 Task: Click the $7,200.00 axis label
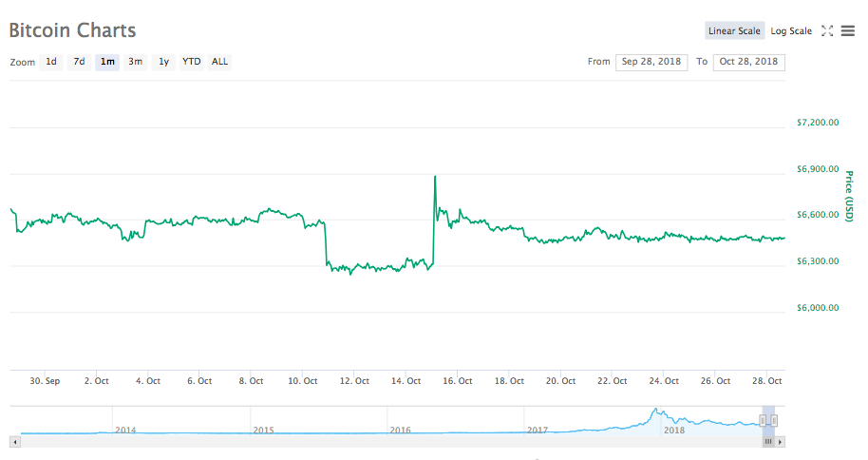pos(818,123)
